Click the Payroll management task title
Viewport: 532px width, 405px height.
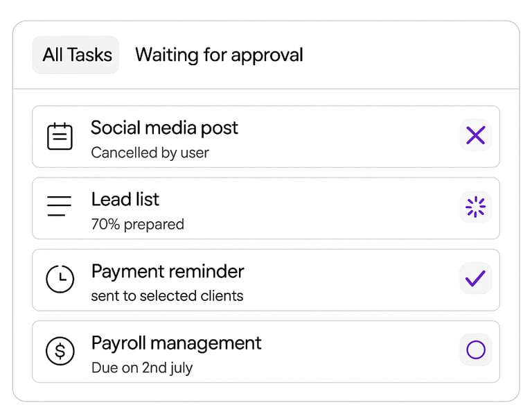point(176,343)
